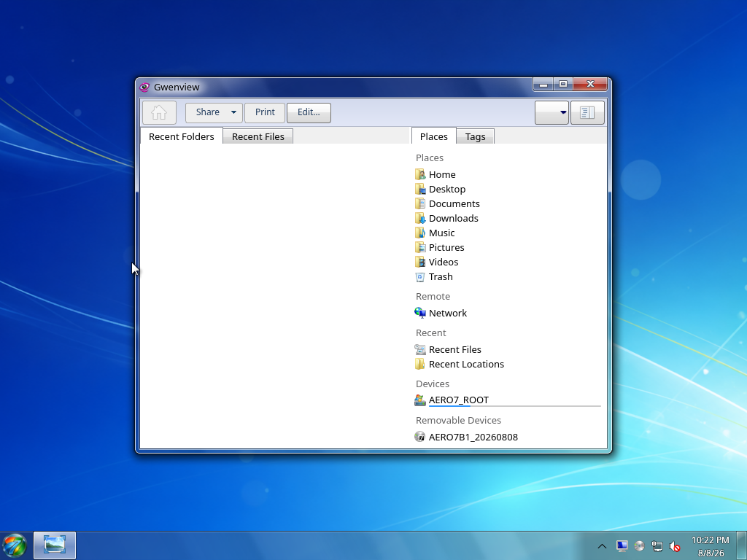Select the "Home" label in Places
The width and height of the screenshot is (747, 560).
click(442, 175)
